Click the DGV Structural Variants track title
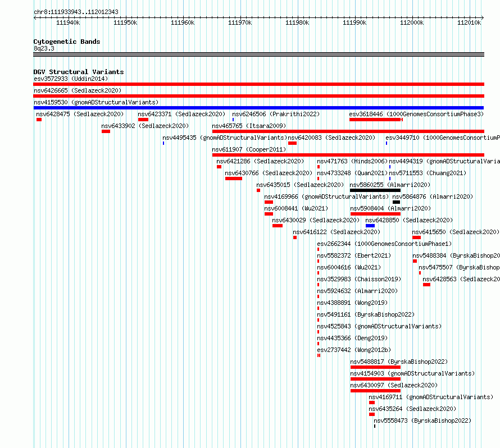Image resolution: width=500 pixels, height=448 pixels. coord(79,72)
